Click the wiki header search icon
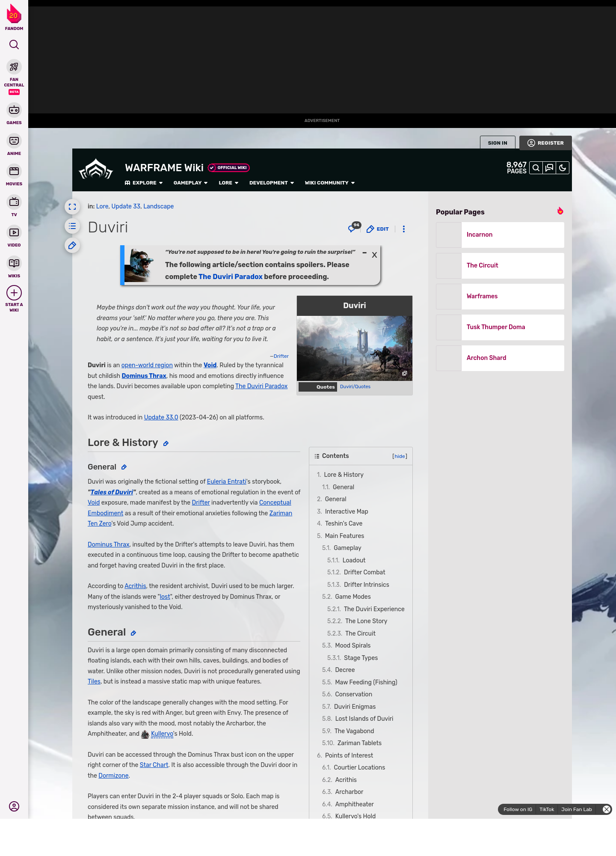The image size is (616, 856). point(536,168)
